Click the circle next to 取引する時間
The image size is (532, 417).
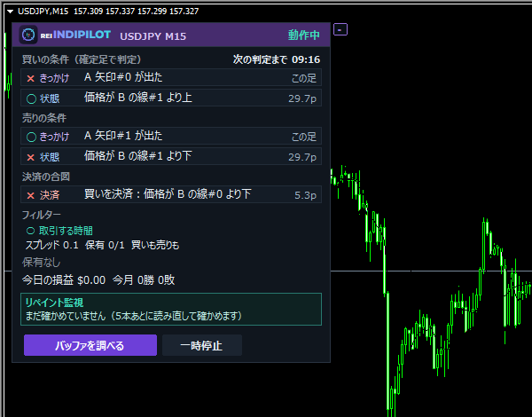tap(30, 231)
